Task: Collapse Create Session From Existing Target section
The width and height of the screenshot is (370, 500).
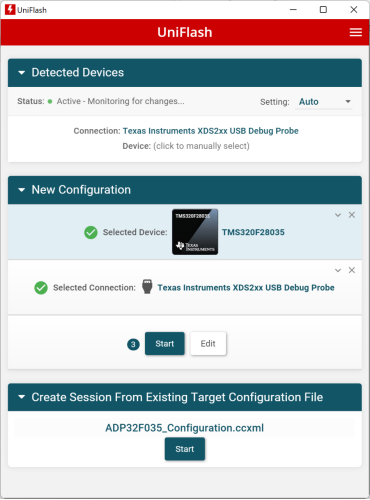Action: click(x=22, y=397)
